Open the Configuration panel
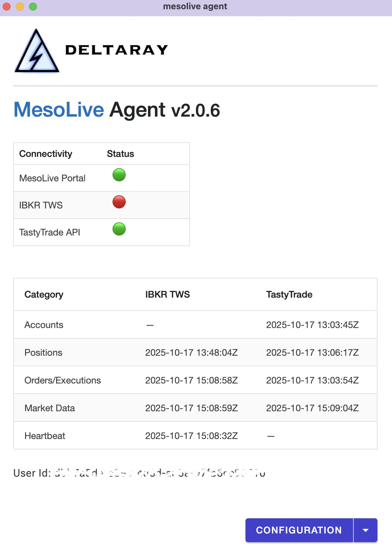 [x=299, y=530]
